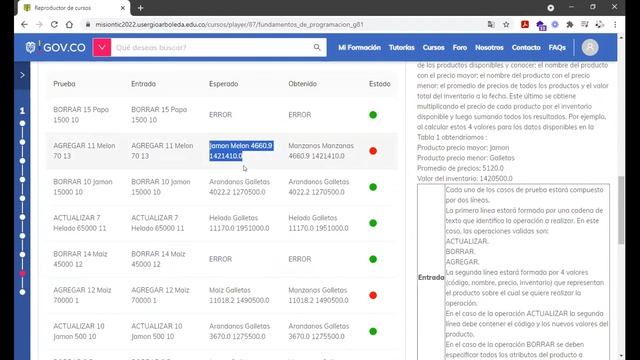Click the Estado column header
Image resolution: width=640 pixels, height=360 pixels.
380,84
